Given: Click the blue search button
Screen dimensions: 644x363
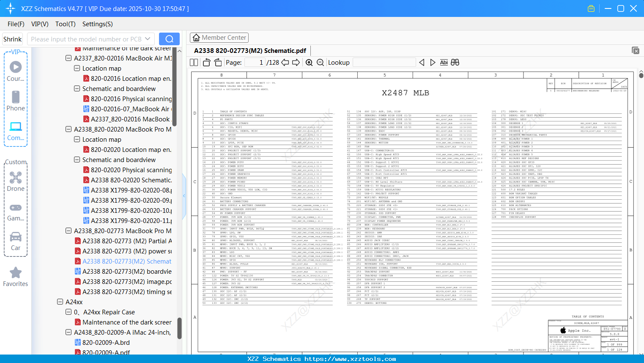Looking at the screenshot, I should [x=169, y=39].
